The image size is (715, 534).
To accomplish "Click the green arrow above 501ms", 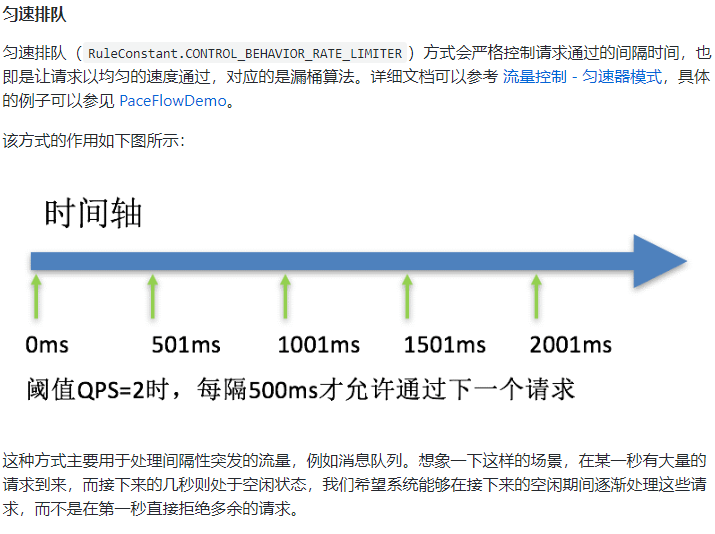I will (x=153, y=296).
